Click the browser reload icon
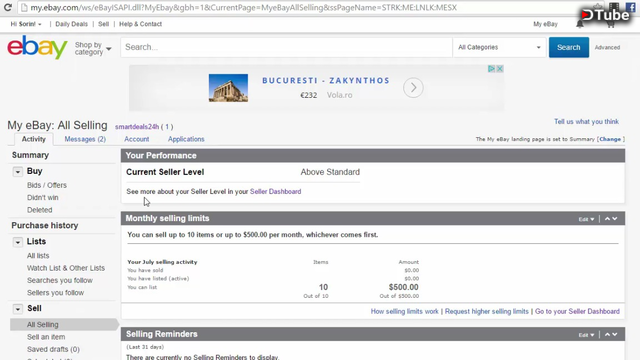The image size is (640, 360). [x=7, y=7]
